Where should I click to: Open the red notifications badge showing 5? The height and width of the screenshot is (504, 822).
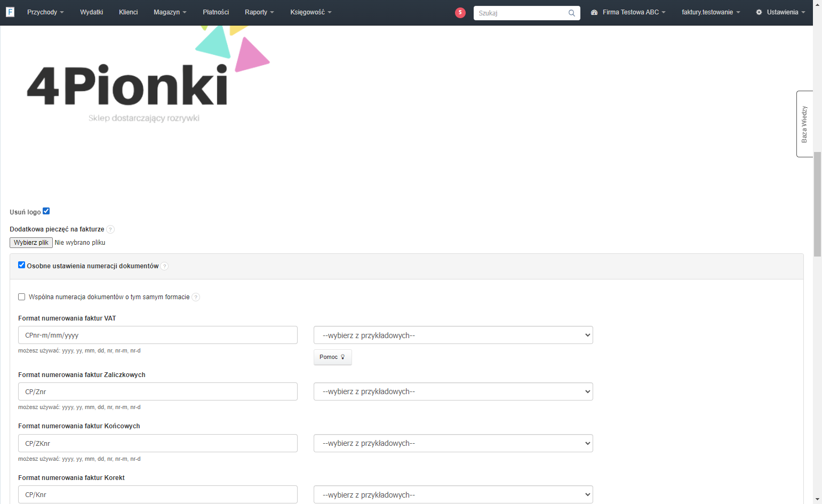[x=460, y=12]
